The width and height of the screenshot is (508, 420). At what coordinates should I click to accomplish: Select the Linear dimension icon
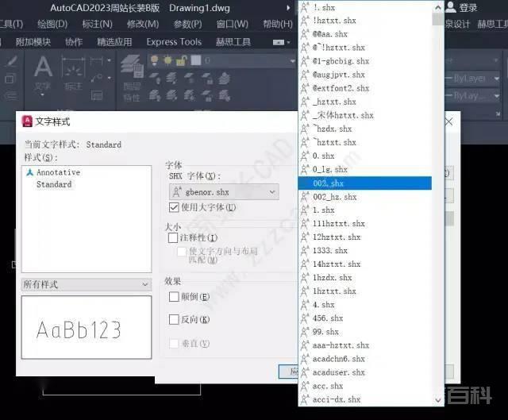click(x=96, y=60)
